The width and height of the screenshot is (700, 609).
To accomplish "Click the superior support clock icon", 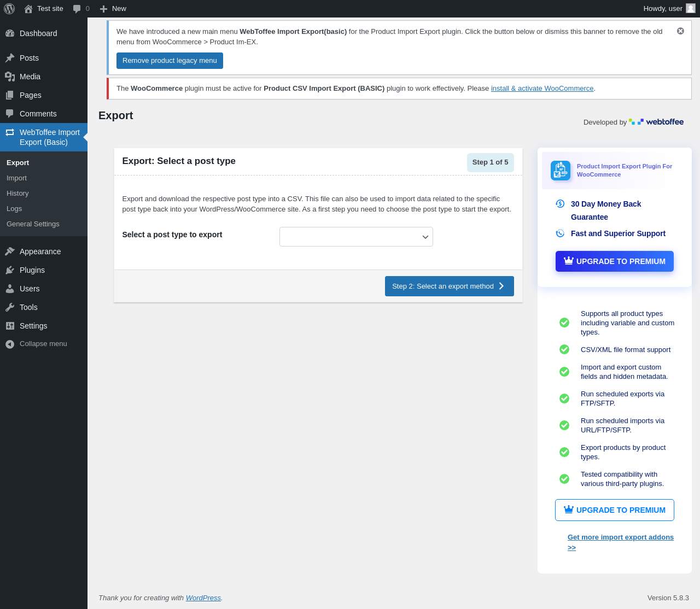I will (x=560, y=233).
